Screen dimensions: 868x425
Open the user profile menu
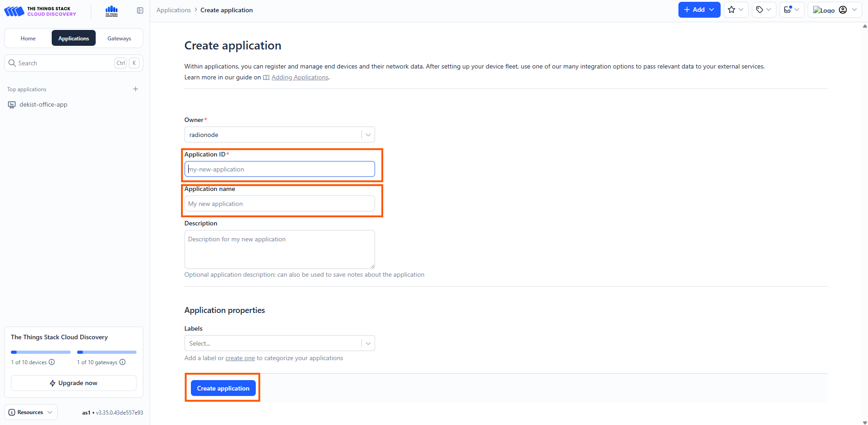(x=834, y=10)
